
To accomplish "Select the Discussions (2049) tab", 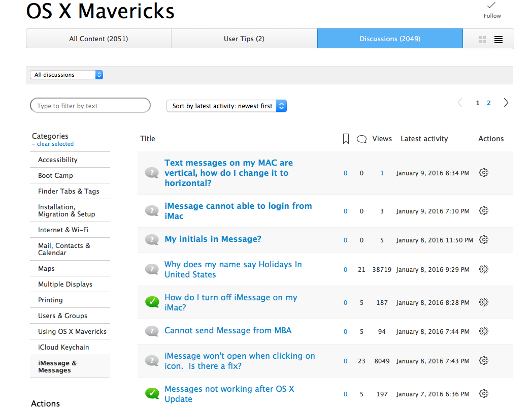I will [390, 39].
